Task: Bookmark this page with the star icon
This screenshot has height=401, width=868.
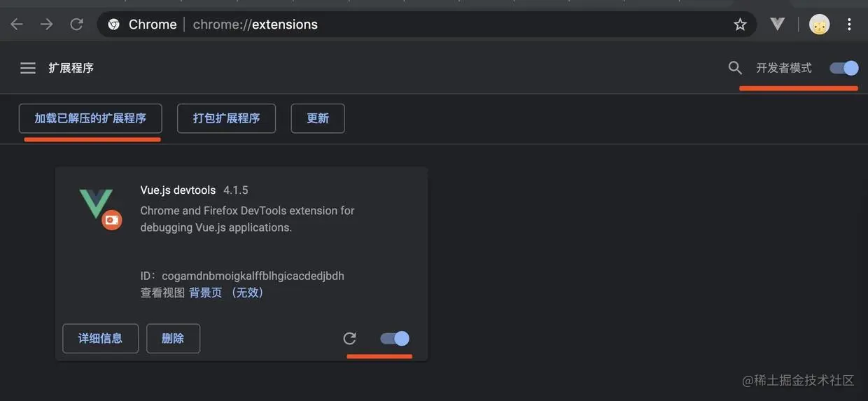Action: (740, 24)
